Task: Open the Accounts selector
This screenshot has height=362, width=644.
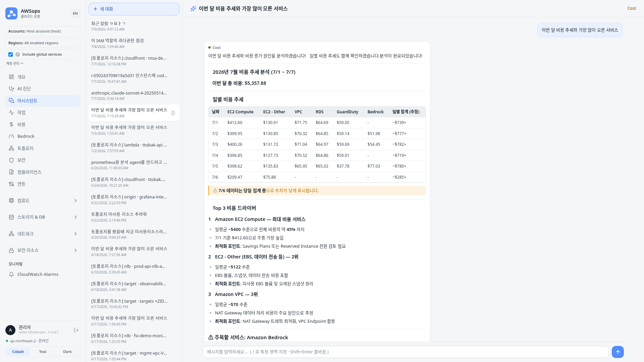Action: [43, 31]
